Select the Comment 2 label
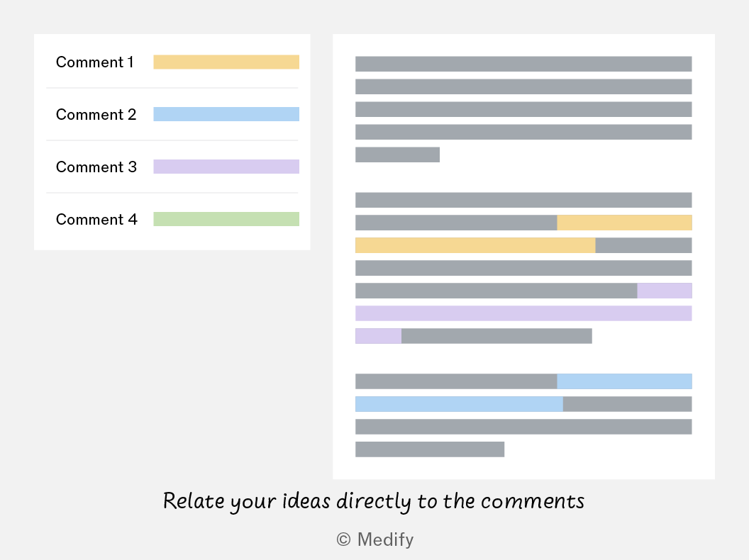 pyautogui.click(x=96, y=115)
